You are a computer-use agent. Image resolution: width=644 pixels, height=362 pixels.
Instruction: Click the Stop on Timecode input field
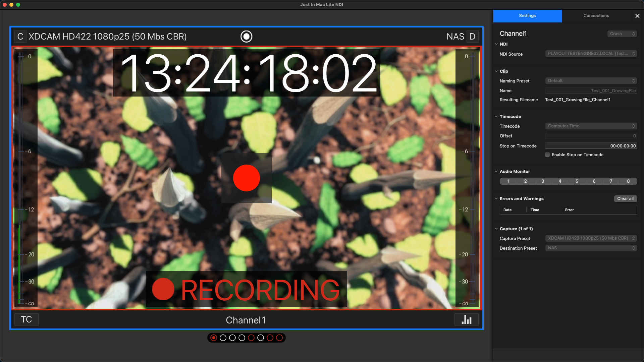point(591,146)
